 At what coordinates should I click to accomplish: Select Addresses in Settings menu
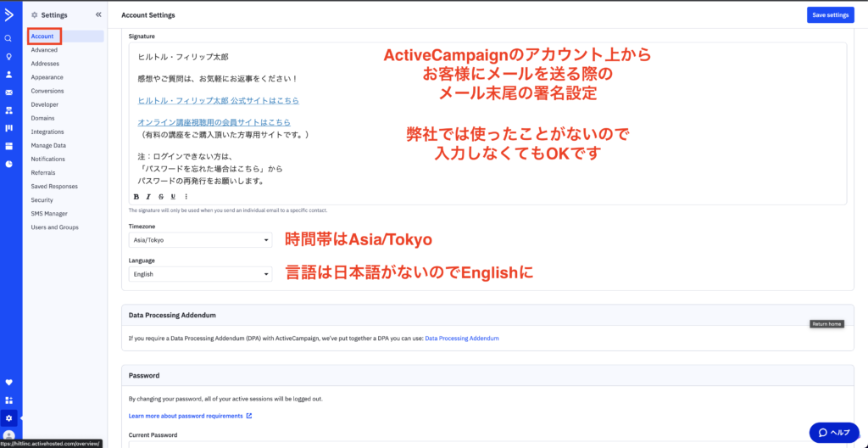45,64
